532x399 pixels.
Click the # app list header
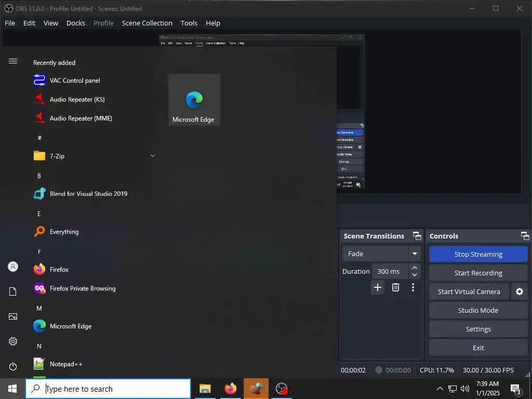pos(39,138)
